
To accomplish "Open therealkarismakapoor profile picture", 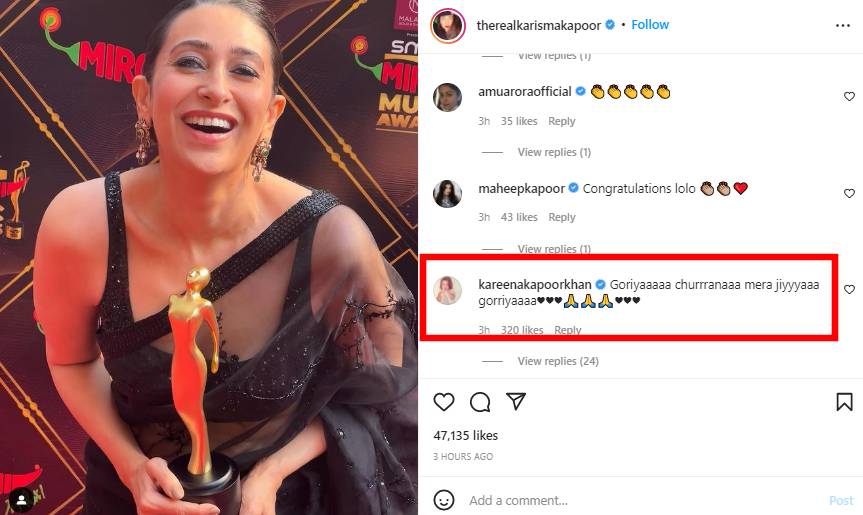I will pyautogui.click(x=447, y=25).
